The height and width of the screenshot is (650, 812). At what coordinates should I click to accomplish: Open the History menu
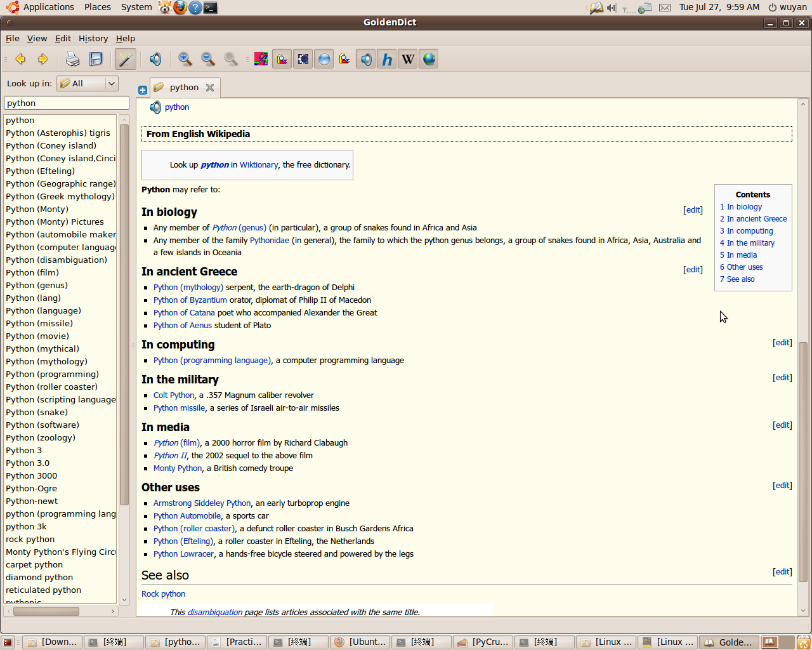[93, 38]
